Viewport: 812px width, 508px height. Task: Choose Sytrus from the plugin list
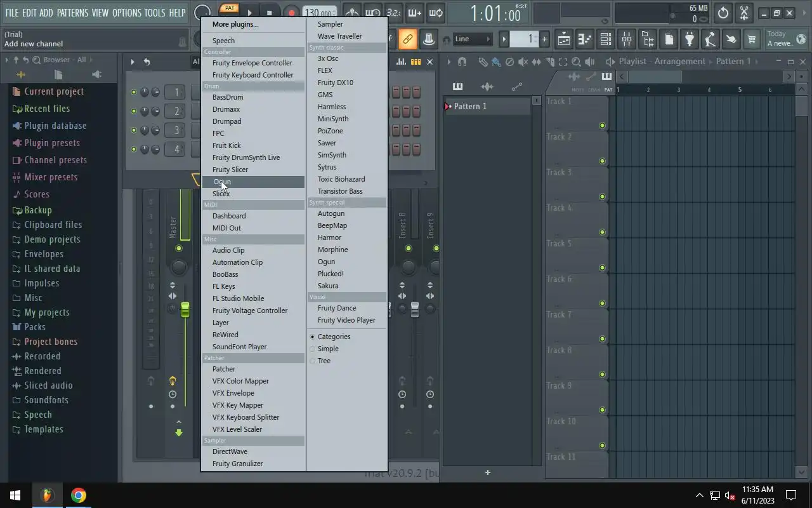click(327, 167)
